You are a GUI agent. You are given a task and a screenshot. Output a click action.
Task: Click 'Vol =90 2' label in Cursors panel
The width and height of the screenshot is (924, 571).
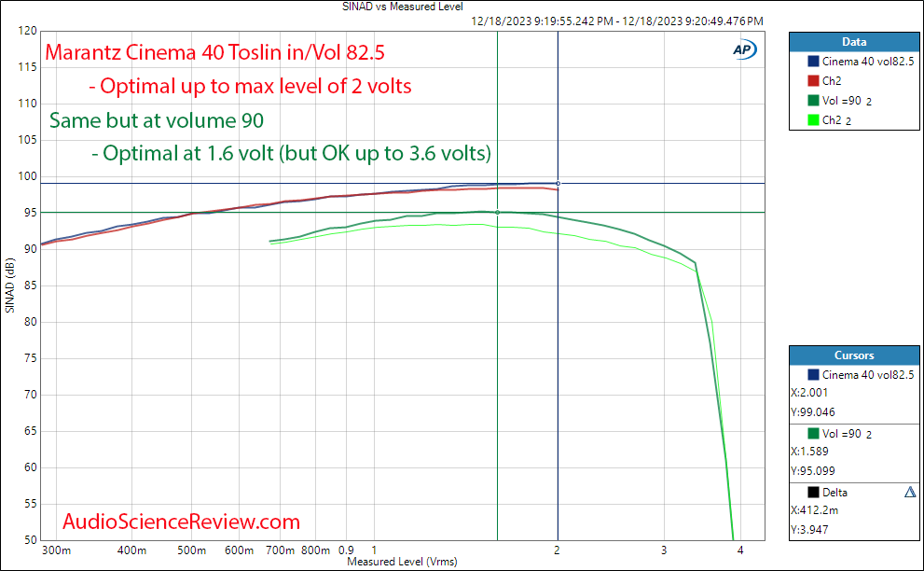click(847, 434)
